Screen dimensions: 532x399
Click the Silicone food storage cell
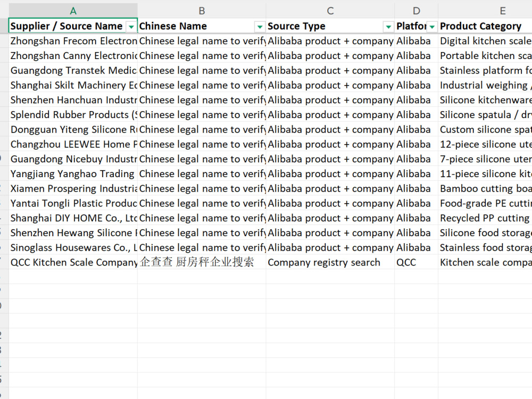485,233
